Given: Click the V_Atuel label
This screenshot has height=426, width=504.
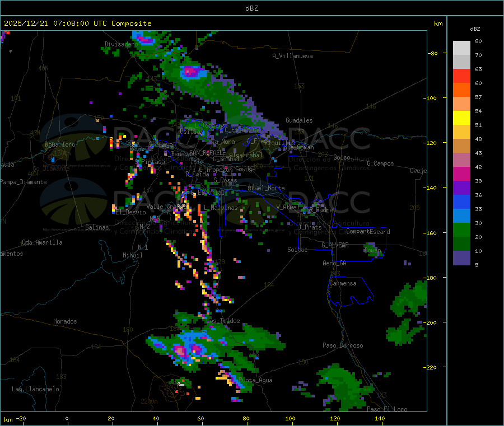Looking at the screenshot, I should point(288,207).
